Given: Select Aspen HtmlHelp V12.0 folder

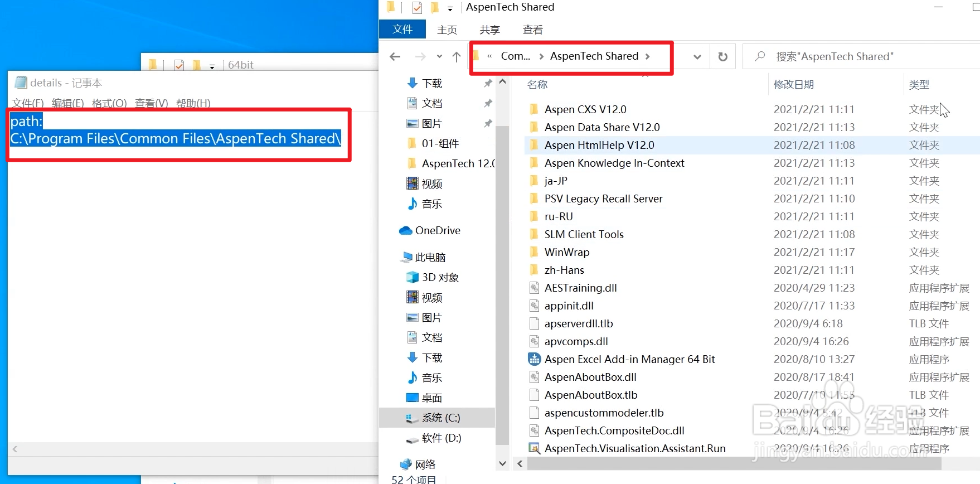Looking at the screenshot, I should (599, 145).
